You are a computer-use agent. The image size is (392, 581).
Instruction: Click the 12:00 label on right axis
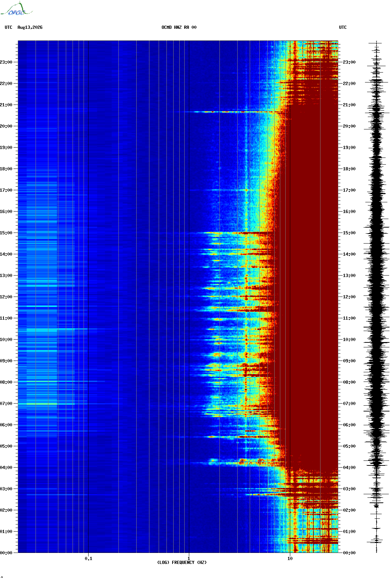(349, 297)
